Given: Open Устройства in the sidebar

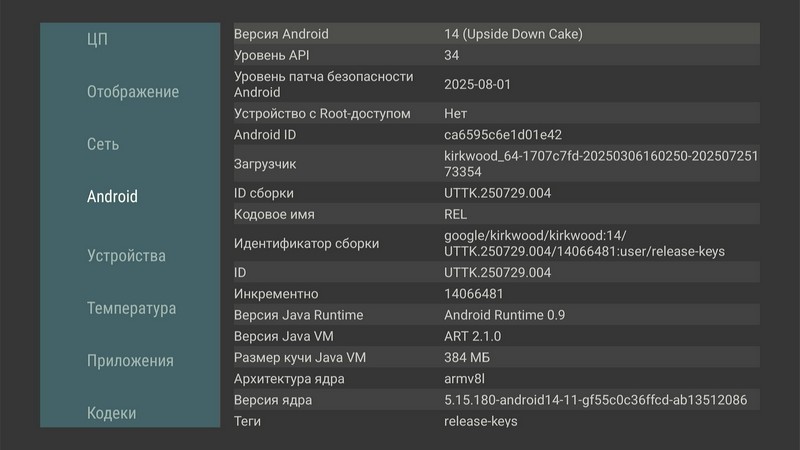Looking at the screenshot, I should coord(126,256).
